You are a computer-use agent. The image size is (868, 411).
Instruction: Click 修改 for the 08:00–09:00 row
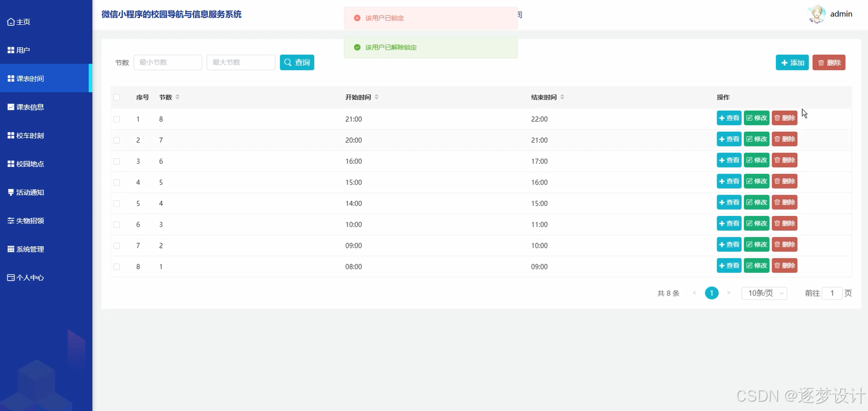(x=756, y=265)
